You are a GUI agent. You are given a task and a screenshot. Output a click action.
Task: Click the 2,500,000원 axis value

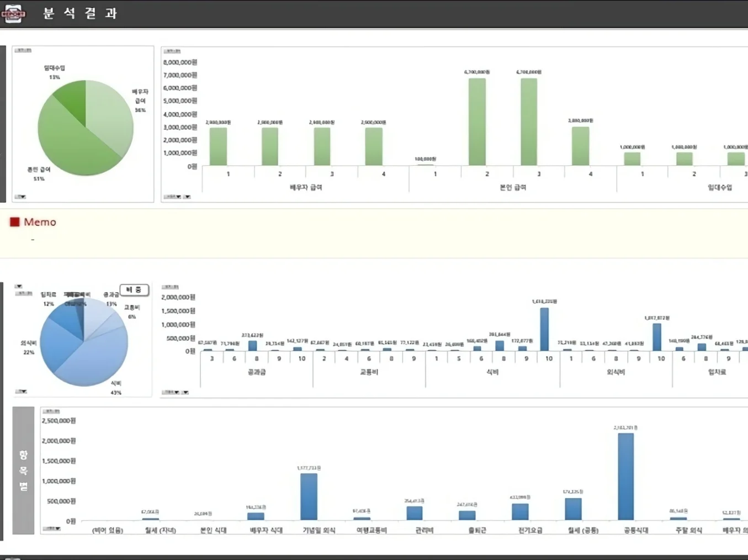click(59, 421)
